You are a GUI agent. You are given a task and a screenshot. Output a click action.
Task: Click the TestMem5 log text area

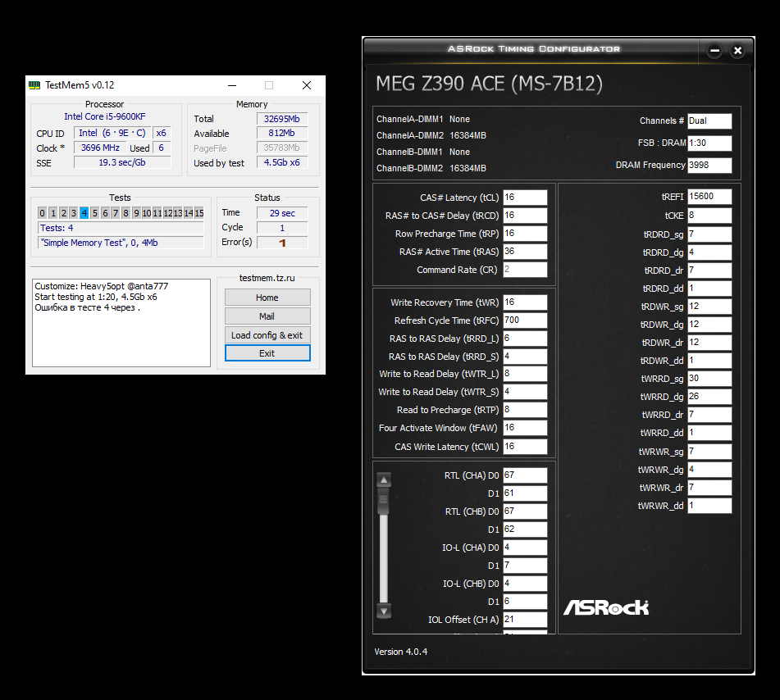point(121,323)
